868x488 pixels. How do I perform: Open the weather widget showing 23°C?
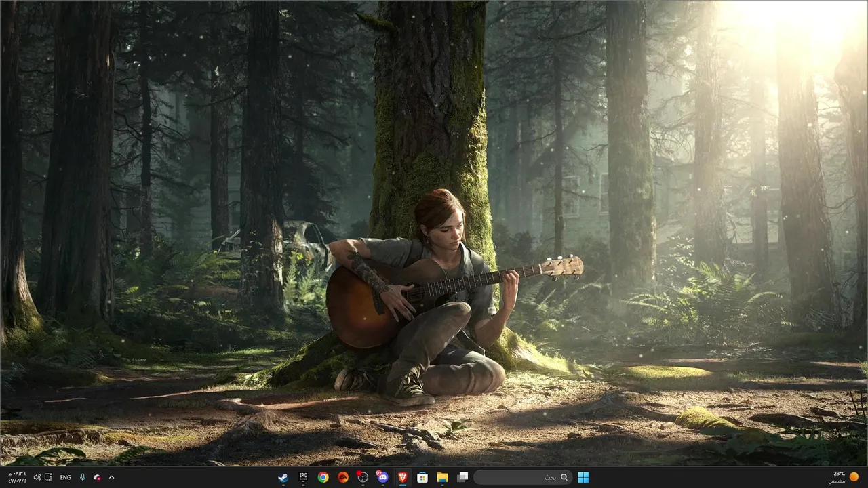click(843, 477)
